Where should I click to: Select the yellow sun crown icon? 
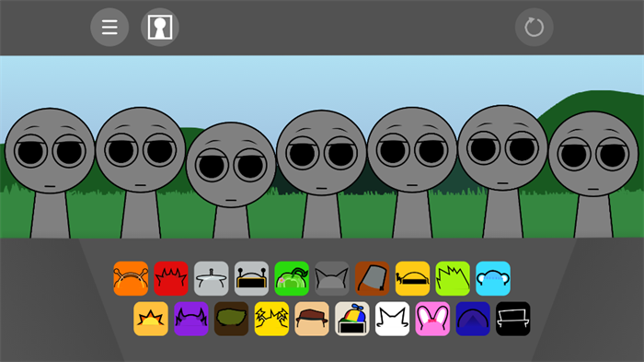click(x=151, y=319)
